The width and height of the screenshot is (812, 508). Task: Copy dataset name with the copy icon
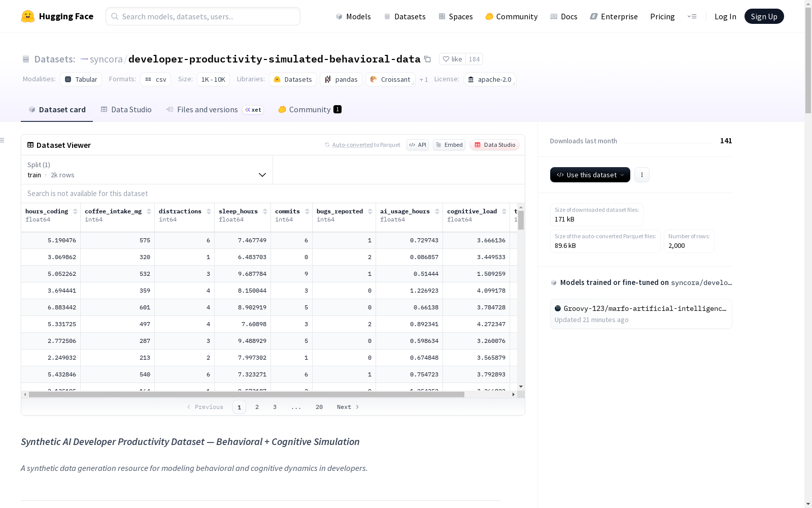click(427, 59)
